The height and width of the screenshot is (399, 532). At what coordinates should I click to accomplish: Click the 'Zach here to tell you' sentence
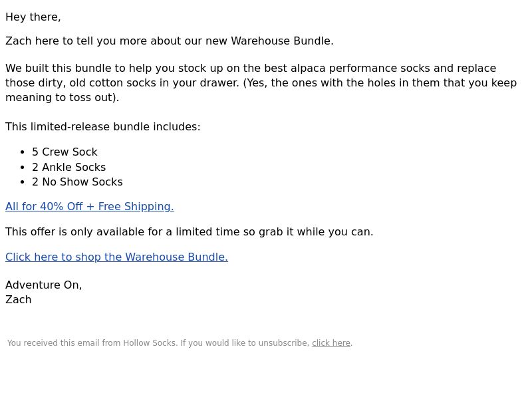[x=170, y=41]
